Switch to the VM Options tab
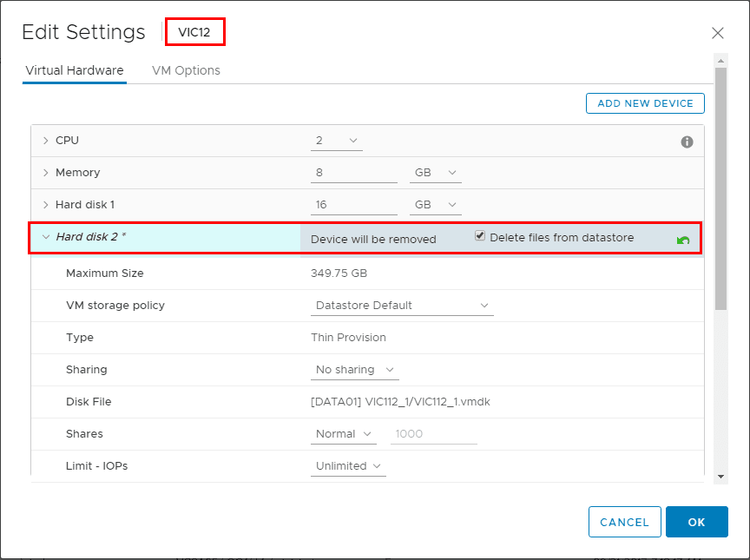Screen dimensions: 750x560 (186, 70)
